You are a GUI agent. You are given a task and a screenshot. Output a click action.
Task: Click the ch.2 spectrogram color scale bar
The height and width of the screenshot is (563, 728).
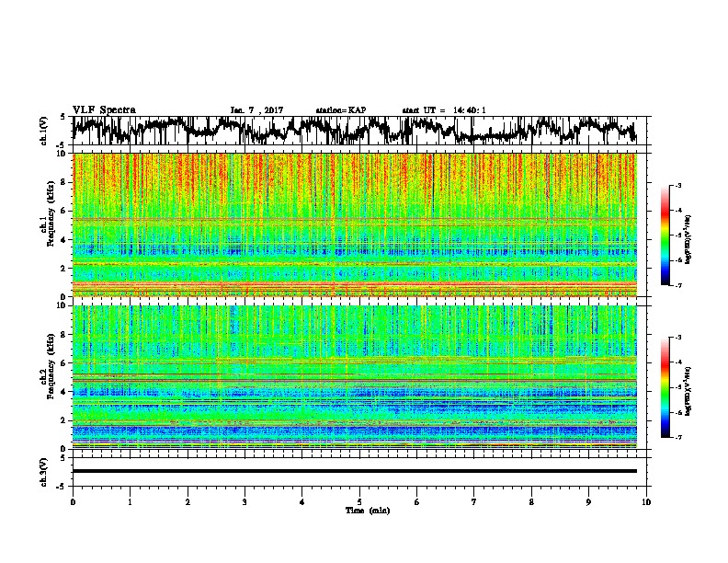pyautogui.click(x=665, y=387)
